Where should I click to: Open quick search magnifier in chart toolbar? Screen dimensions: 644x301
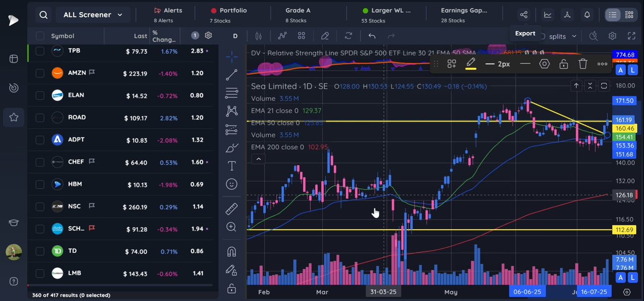(x=593, y=36)
